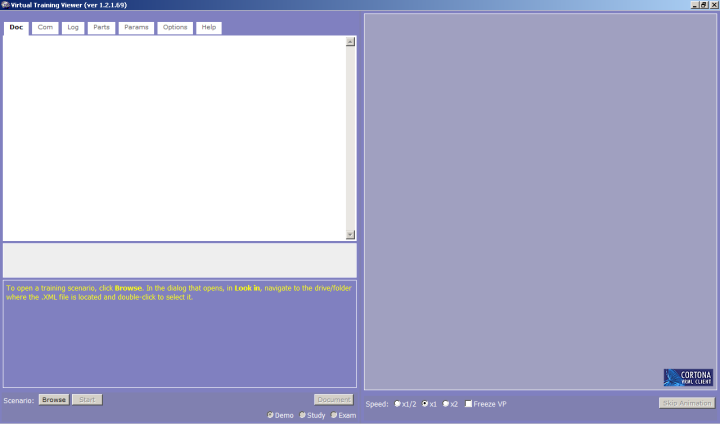Open the Parts tab
Screen dimensions: 720x424
(x=101, y=28)
